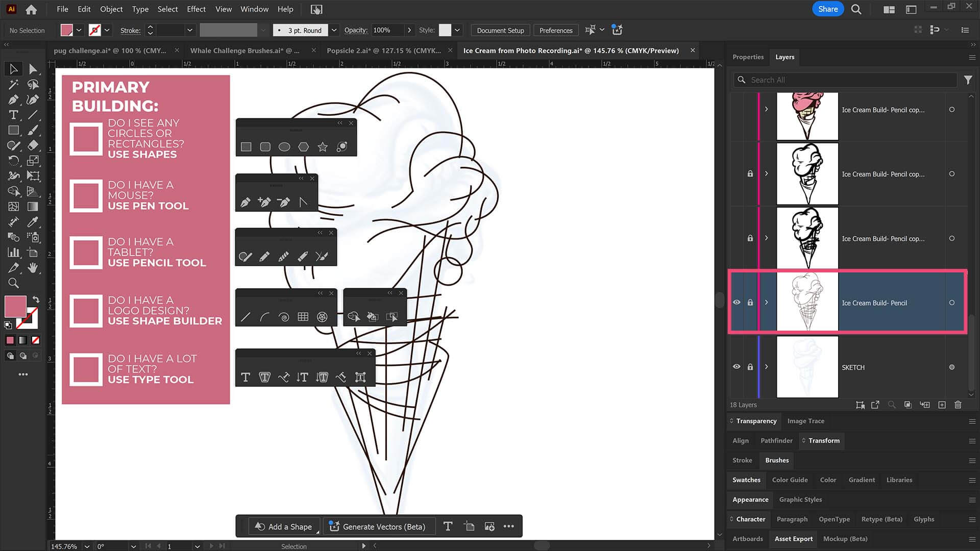Open the stroke weight dropdown
980x551 pixels.
[190, 30]
